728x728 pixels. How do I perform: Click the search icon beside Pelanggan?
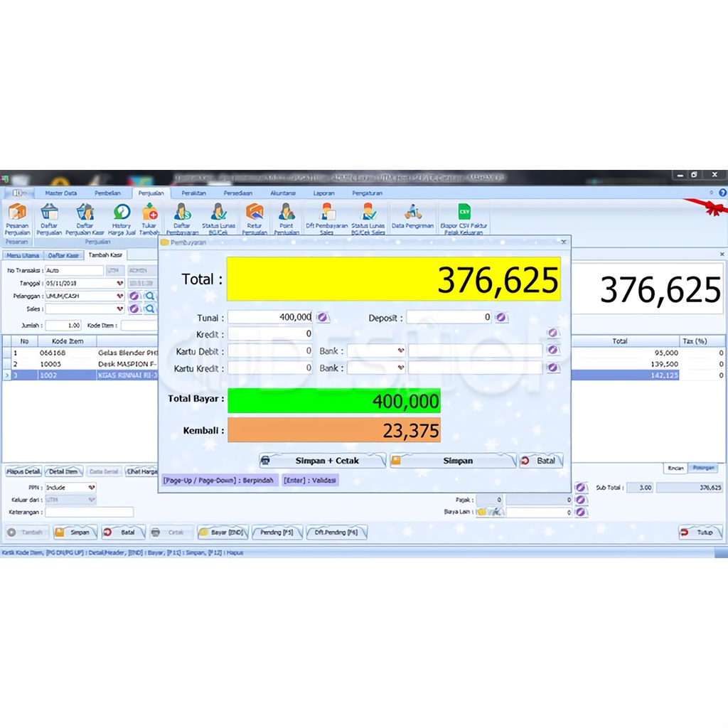150,296
